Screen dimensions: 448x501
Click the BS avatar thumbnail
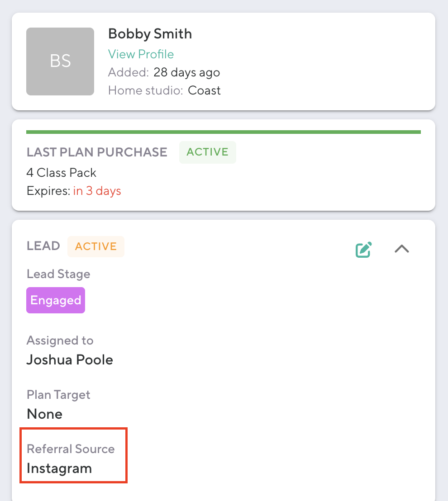coord(60,61)
